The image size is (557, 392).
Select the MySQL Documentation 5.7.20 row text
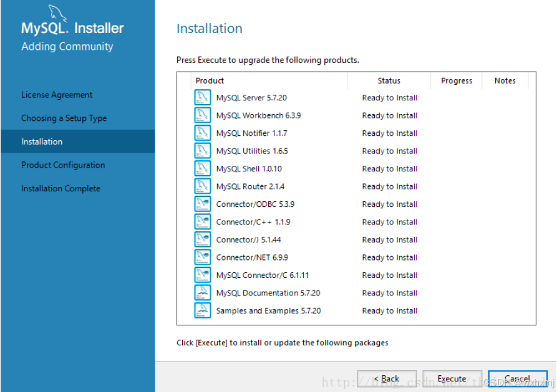(268, 293)
